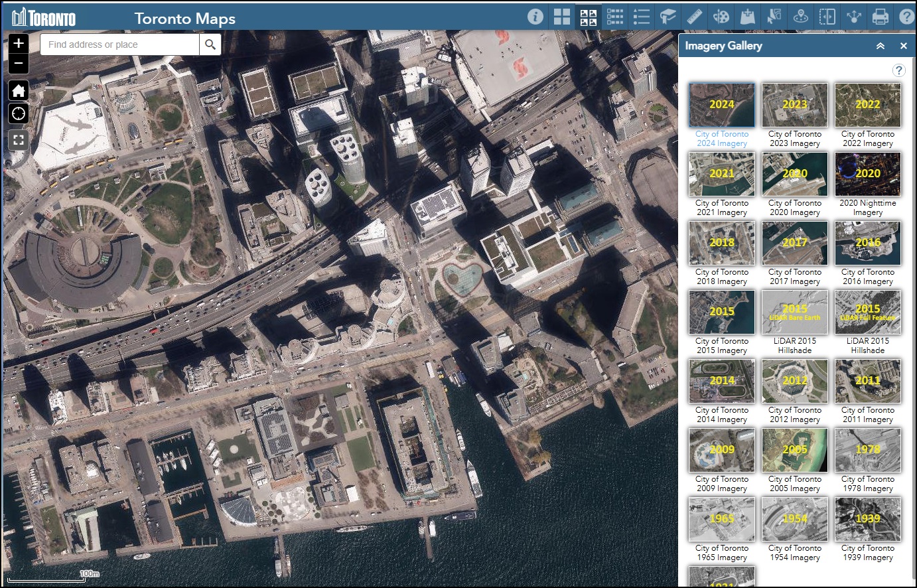Click the "Toronto Maps" title text

click(x=185, y=18)
